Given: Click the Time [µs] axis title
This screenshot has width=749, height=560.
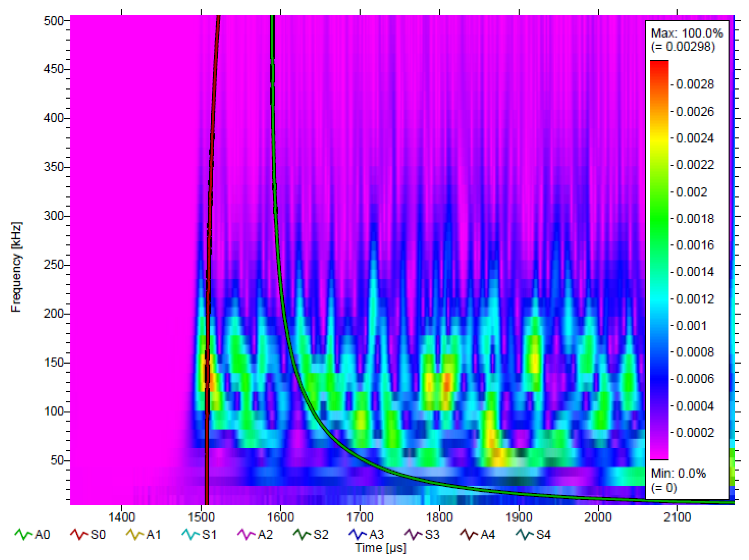Looking at the screenshot, I should click(x=381, y=548).
